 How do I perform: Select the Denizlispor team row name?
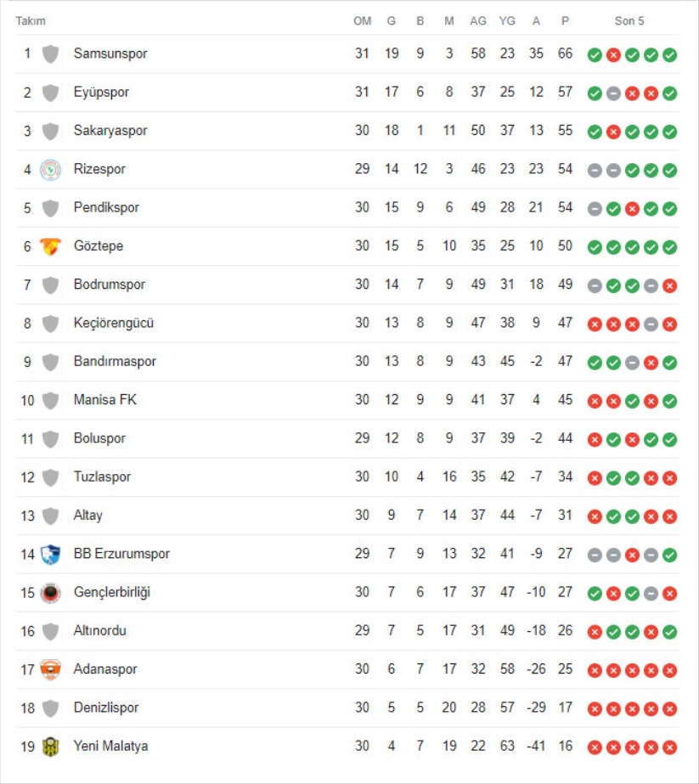106,708
